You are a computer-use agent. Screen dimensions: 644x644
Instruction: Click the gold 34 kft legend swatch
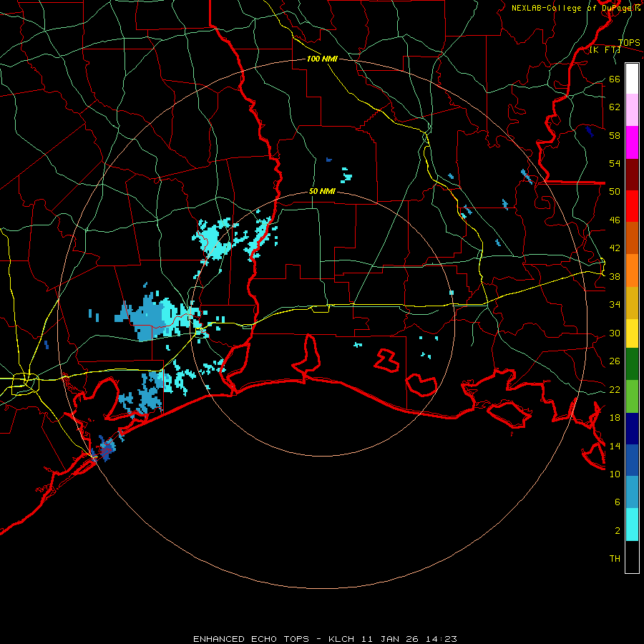(x=632, y=303)
